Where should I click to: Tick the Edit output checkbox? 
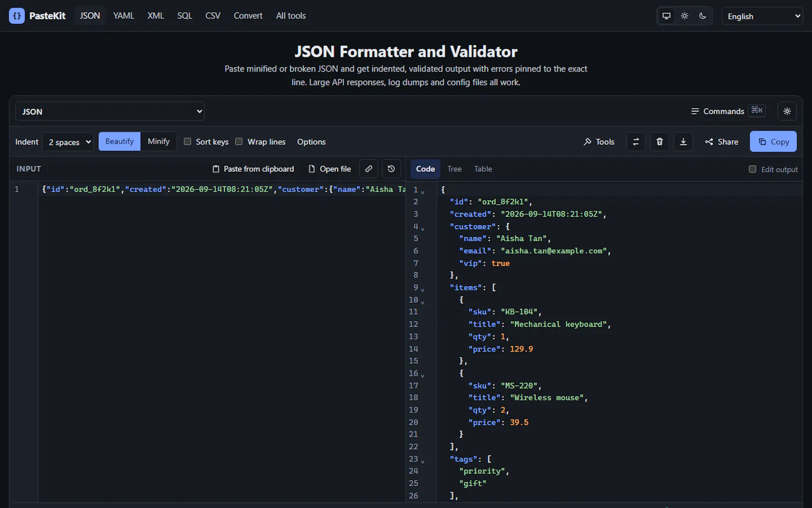(x=753, y=169)
